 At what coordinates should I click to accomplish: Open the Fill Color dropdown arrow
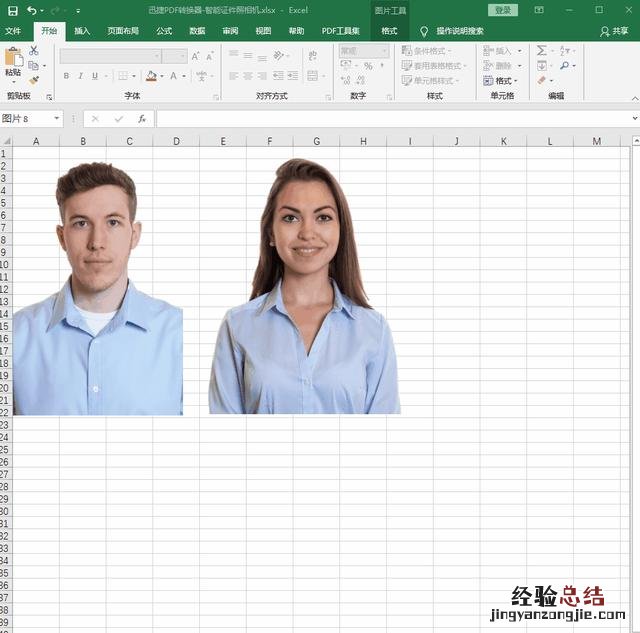tap(162, 76)
